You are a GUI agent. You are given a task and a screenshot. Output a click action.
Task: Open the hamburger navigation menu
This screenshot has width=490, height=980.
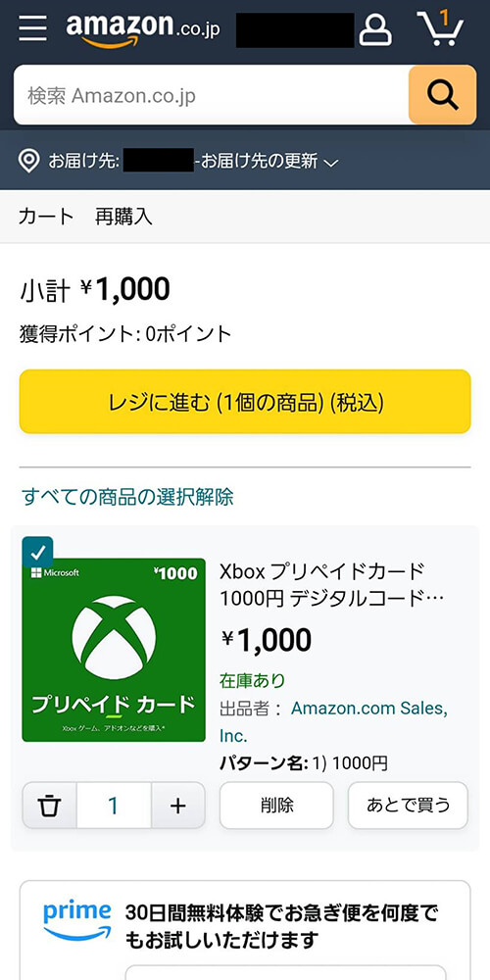click(32, 28)
